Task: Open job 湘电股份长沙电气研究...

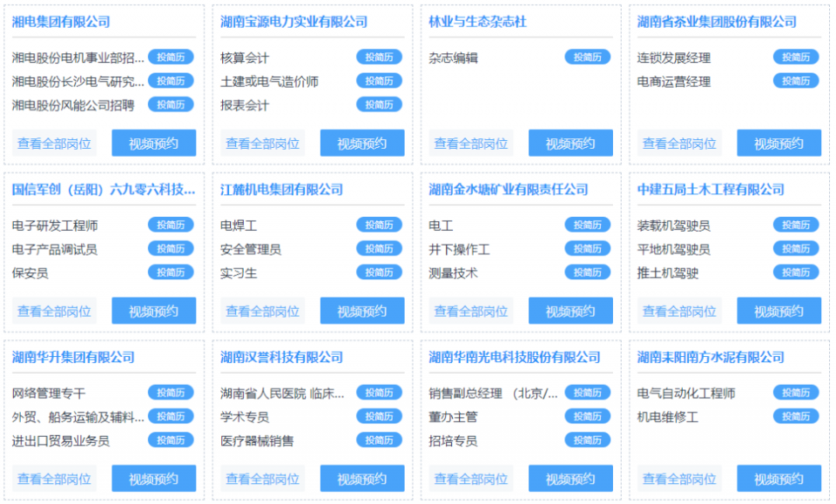Action: point(78,82)
